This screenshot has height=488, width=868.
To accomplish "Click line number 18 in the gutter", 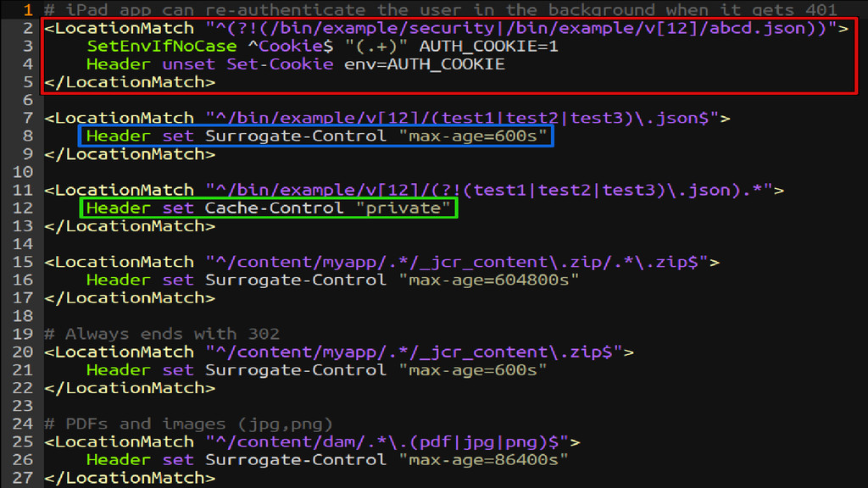I will point(23,316).
